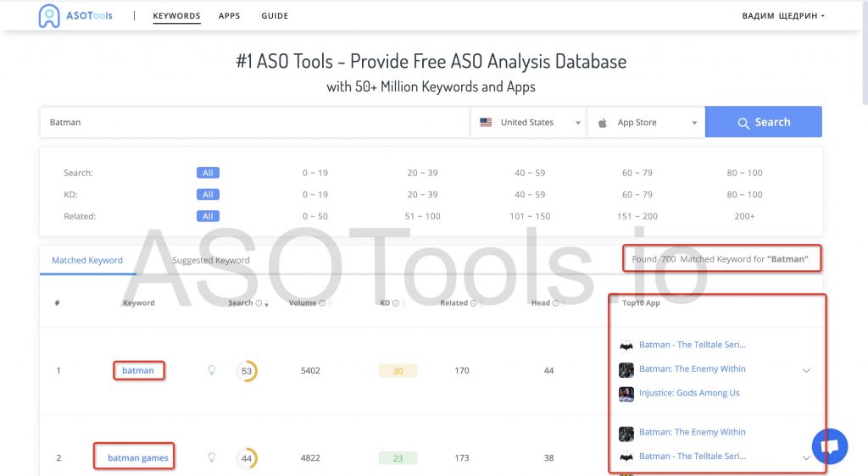Click the volume value 5402
868x476 pixels.
(x=310, y=370)
